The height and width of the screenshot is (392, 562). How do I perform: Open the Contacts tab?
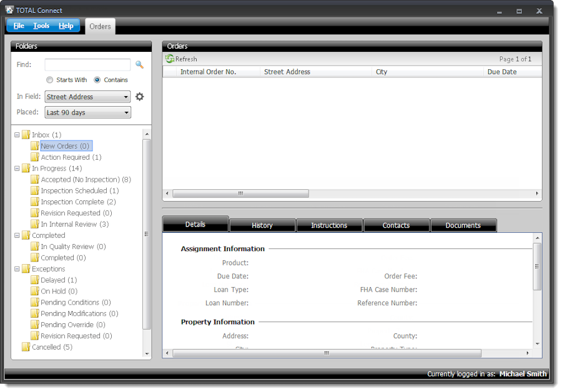point(396,225)
